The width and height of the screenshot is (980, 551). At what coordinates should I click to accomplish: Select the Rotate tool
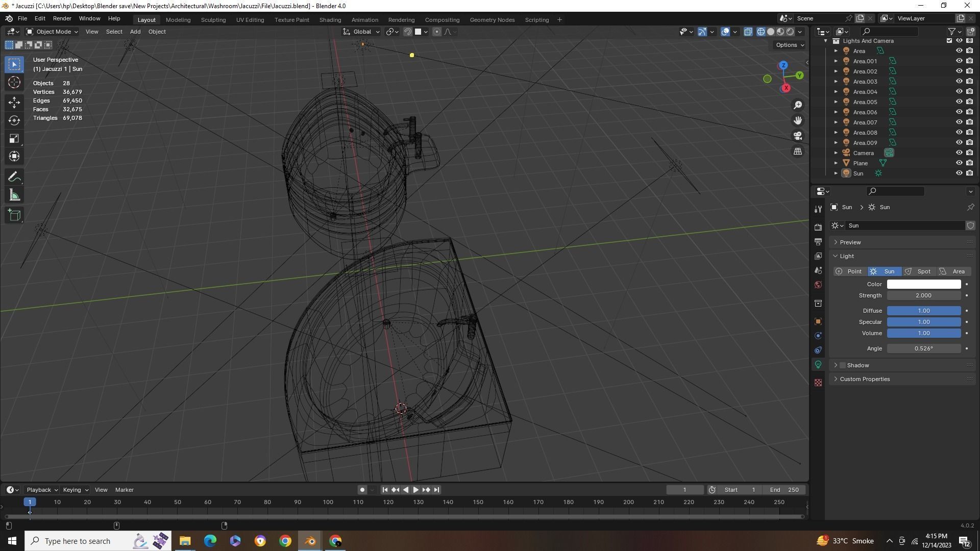click(14, 120)
